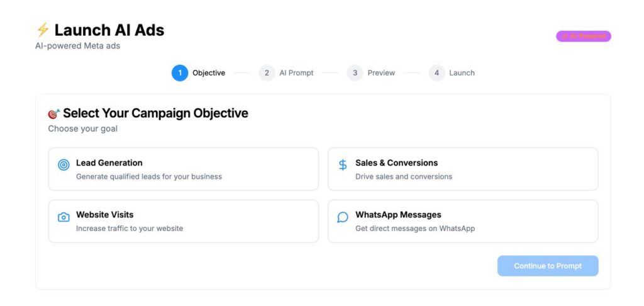The image size is (644, 306).
Task: Click the WhatsApp chat bubble icon
Action: [343, 217]
